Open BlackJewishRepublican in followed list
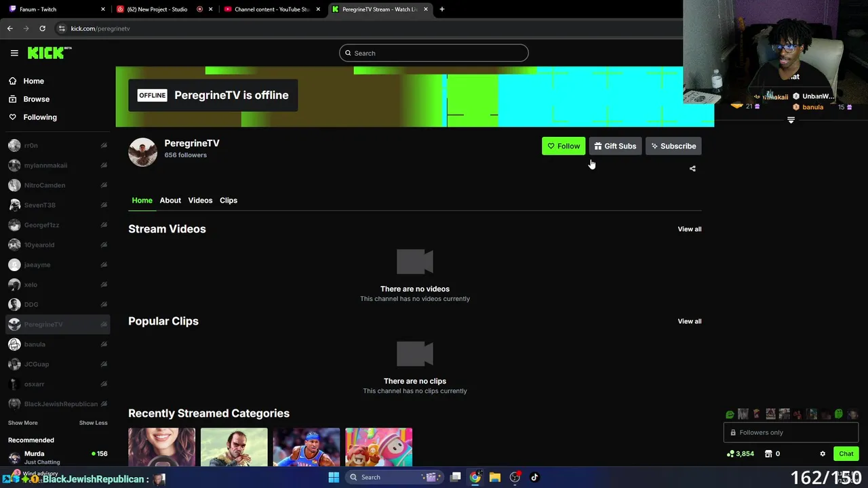 (x=58, y=404)
